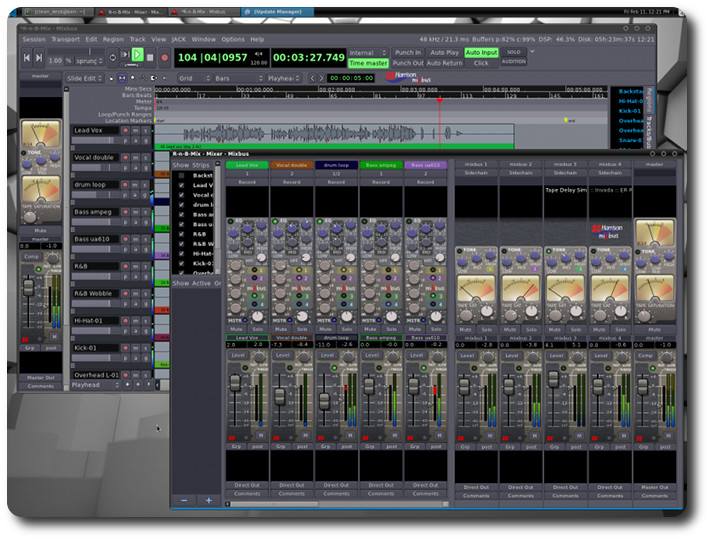
Task: Mute Lead Vox mixer strip
Action: click(x=236, y=329)
